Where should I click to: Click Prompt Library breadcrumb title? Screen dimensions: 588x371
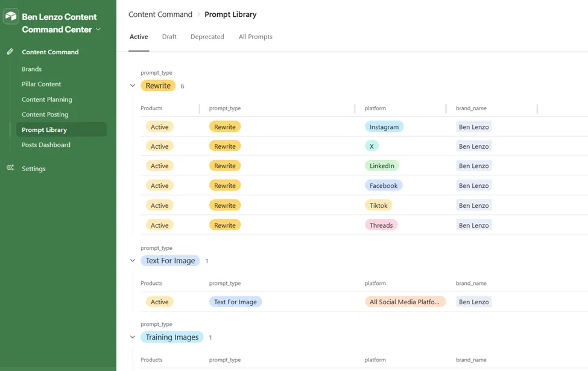tap(230, 14)
